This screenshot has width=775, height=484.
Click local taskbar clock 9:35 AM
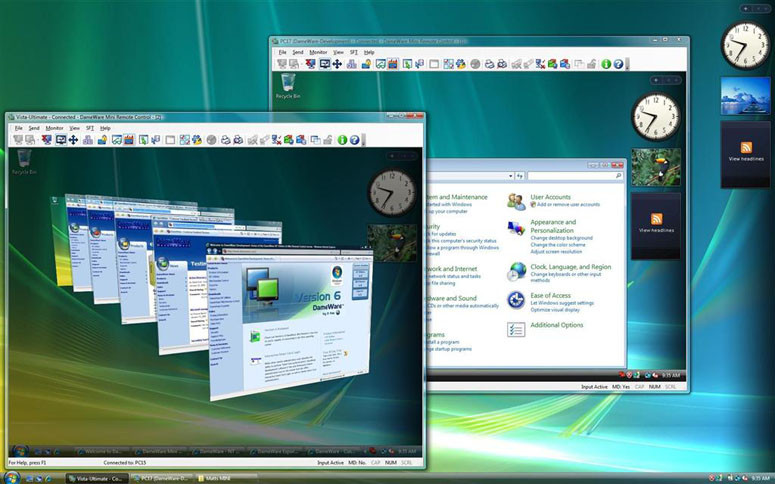760,478
